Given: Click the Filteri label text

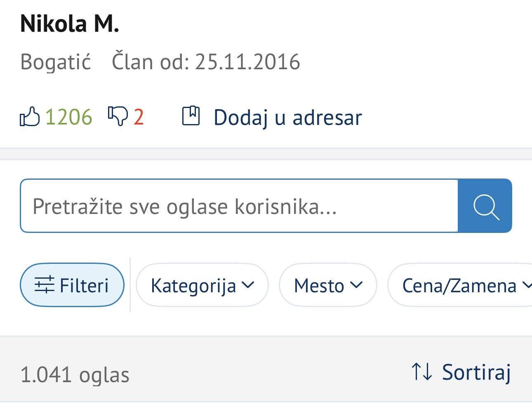Looking at the screenshot, I should [84, 285].
